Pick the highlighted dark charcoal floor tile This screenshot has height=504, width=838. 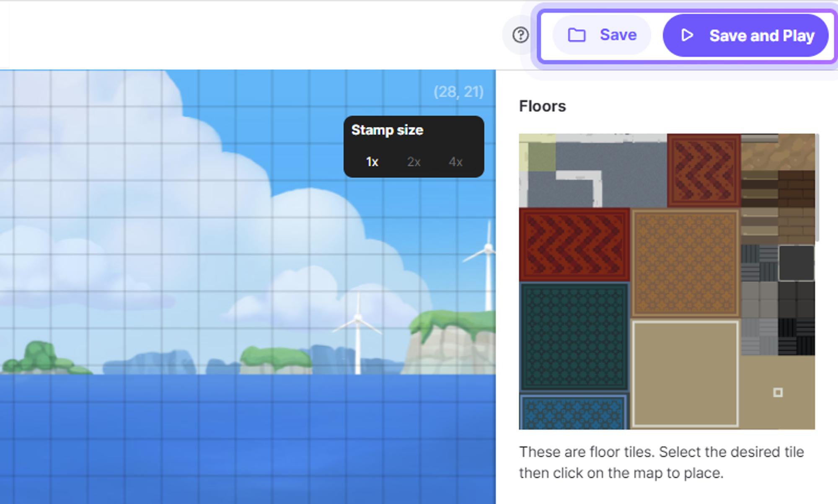[x=796, y=263]
